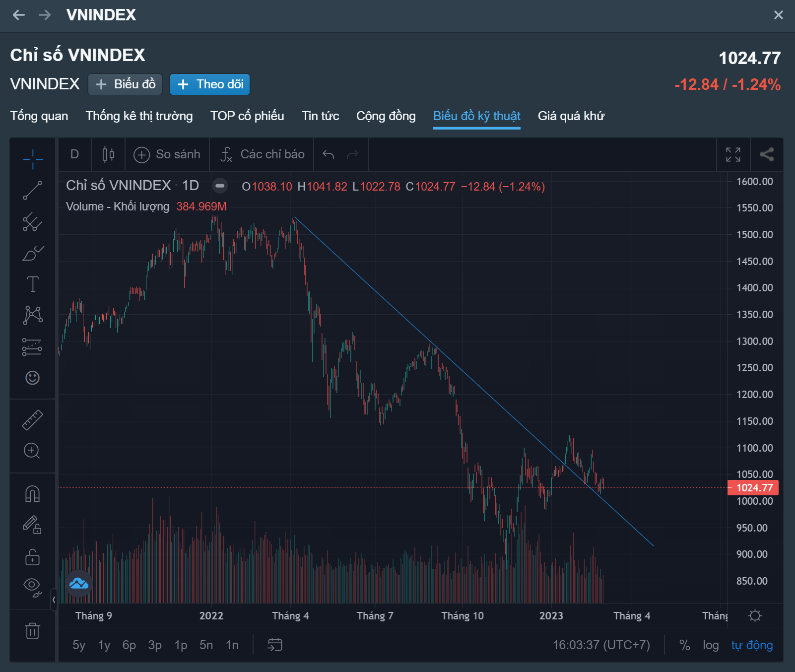Toggle logarithmic scale 'log'
795x672 pixels.
click(x=711, y=645)
